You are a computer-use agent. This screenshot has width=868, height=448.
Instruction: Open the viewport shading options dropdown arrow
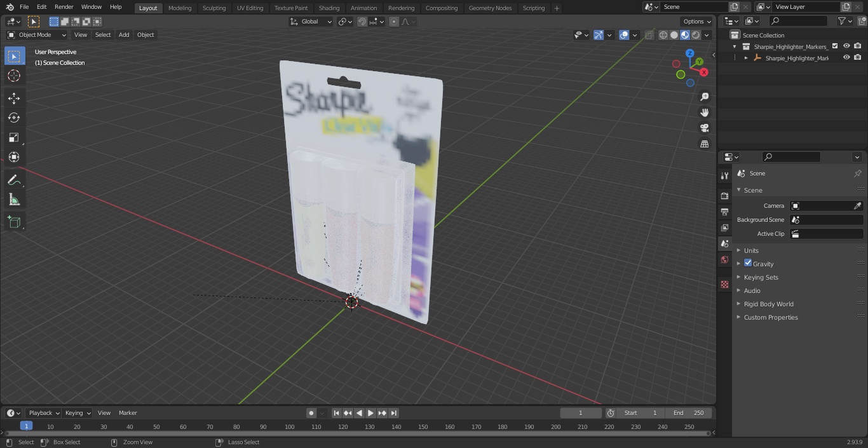click(707, 35)
